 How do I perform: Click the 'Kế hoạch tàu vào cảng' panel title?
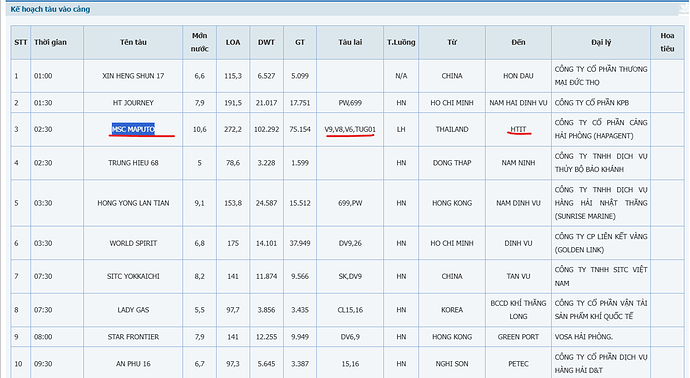pyautogui.click(x=50, y=9)
